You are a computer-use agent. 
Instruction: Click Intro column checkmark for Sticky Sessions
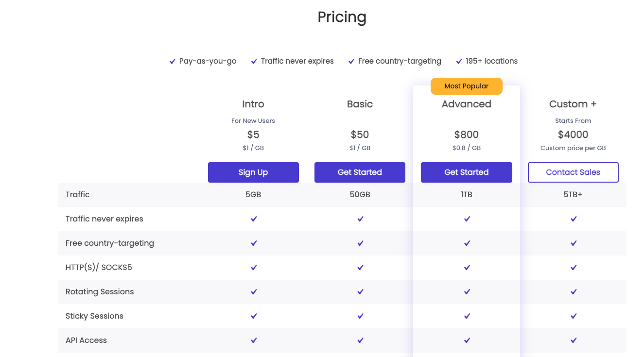pyautogui.click(x=254, y=316)
